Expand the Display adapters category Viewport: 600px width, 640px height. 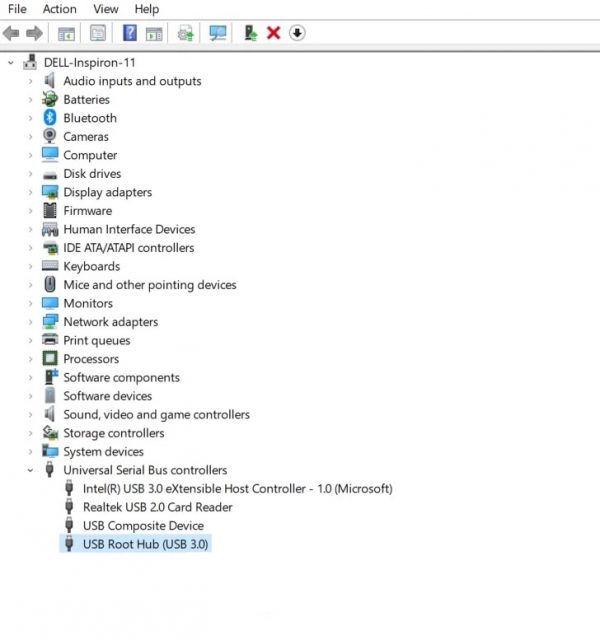click(31, 192)
